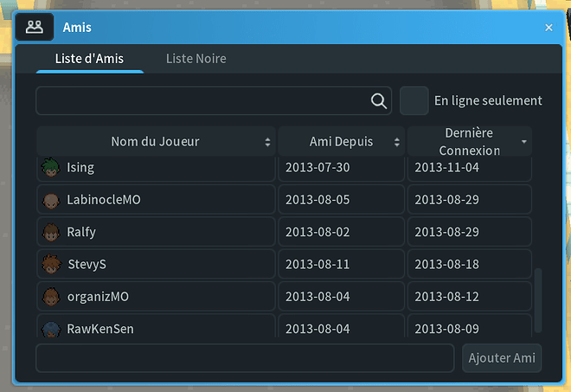Click organizMO's avatar icon
The height and width of the screenshot is (392, 571).
pos(51,297)
